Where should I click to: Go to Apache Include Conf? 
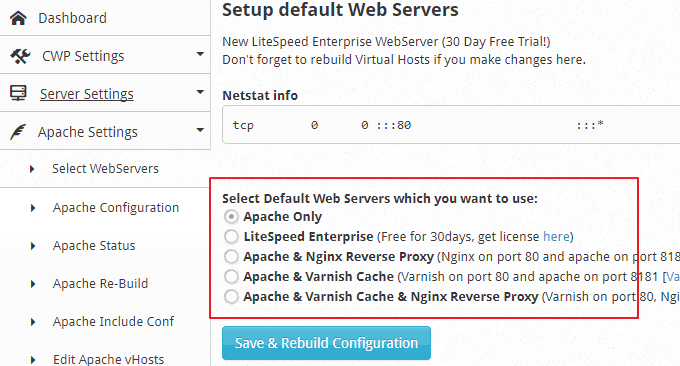click(113, 322)
